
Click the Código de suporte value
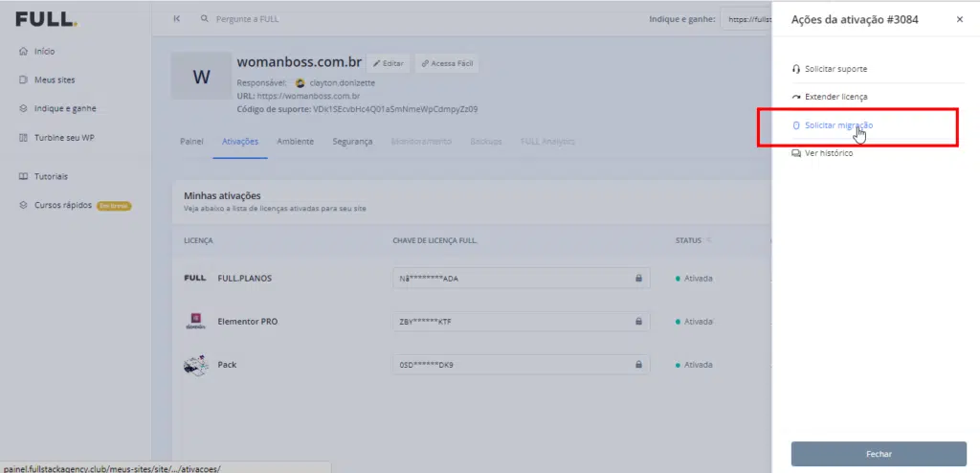tap(395, 109)
